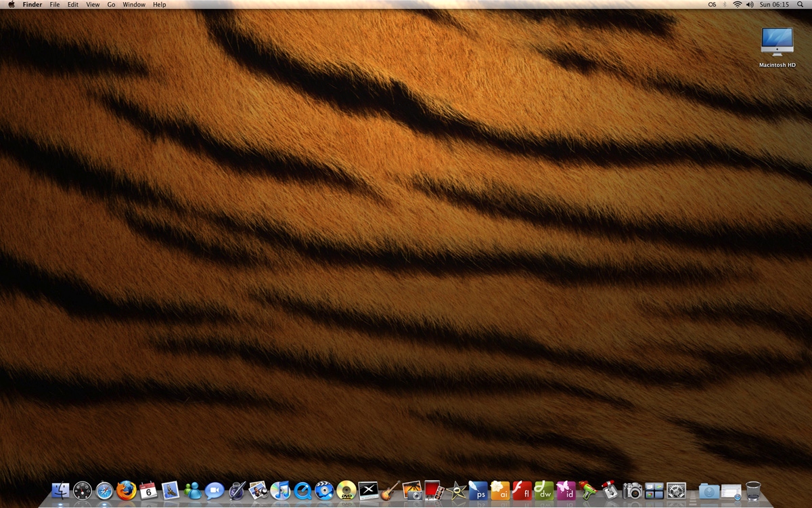Launch MSN Messenger from the Dock
Image resolution: width=812 pixels, height=508 pixels.
coord(192,490)
